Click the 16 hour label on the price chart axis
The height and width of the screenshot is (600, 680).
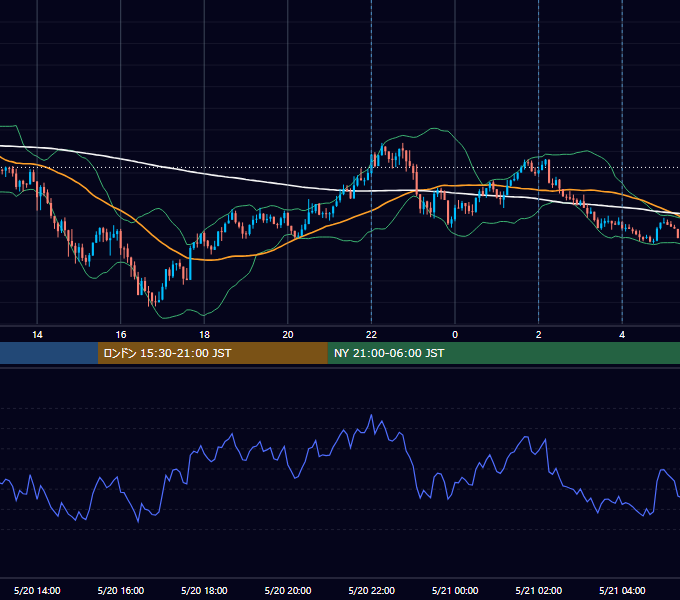click(121, 335)
